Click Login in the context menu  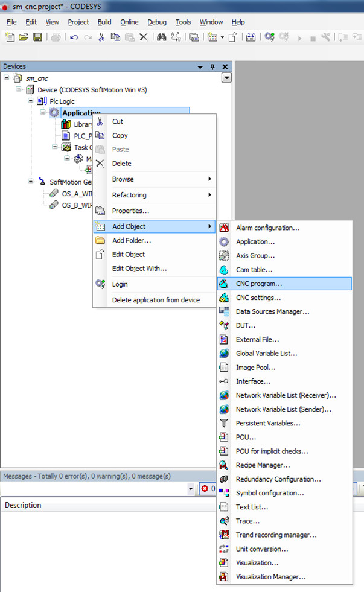(x=154, y=284)
